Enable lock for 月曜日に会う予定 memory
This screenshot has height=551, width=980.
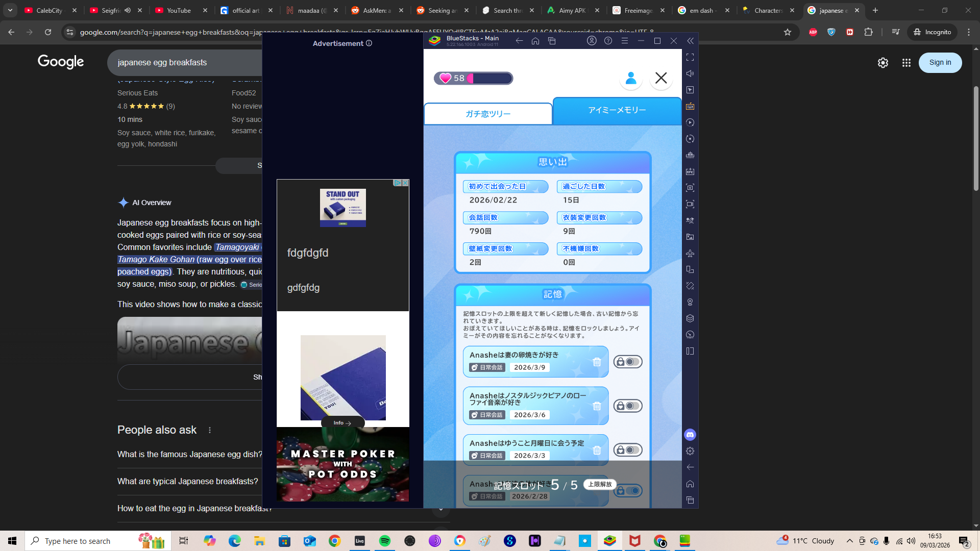click(627, 450)
